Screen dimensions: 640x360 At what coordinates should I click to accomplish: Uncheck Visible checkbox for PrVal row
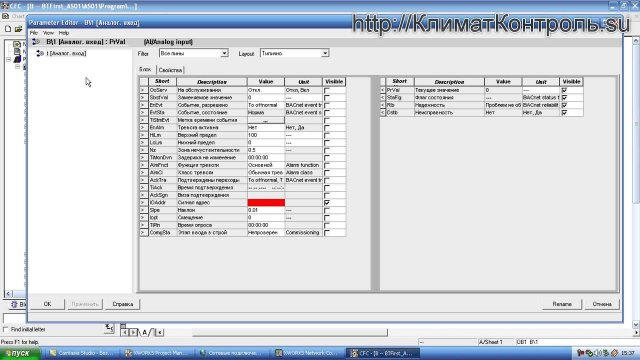tap(564, 90)
